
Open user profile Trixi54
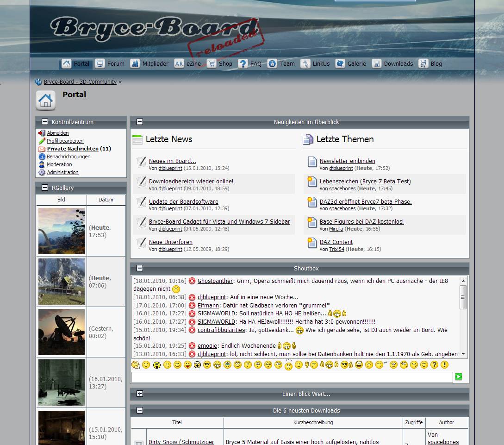click(x=336, y=249)
